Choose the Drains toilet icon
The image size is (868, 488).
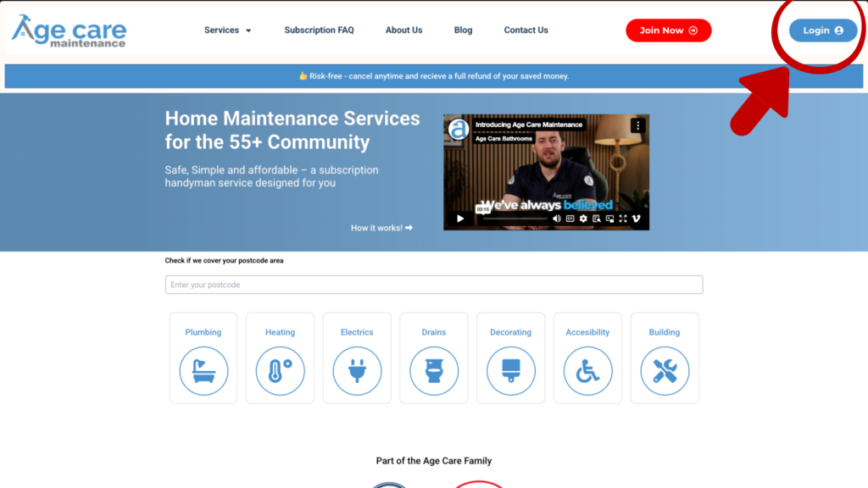[x=434, y=371]
